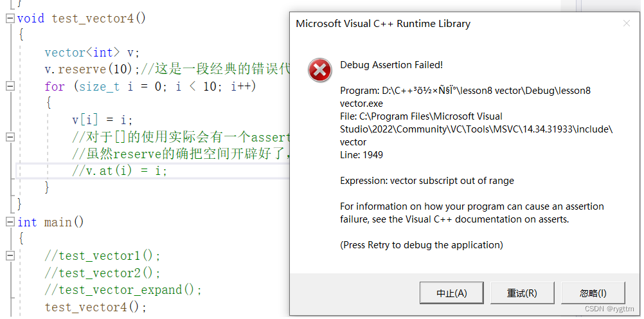Collapse the test_vector4 function block
Image resolution: width=644 pixels, height=319 pixels.
tap(10, 19)
